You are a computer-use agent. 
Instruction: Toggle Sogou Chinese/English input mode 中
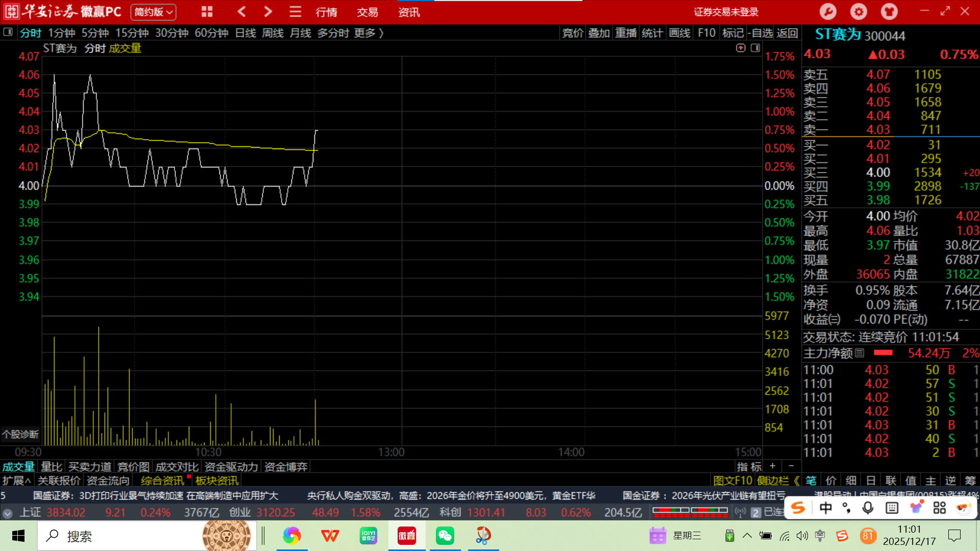pos(825,508)
